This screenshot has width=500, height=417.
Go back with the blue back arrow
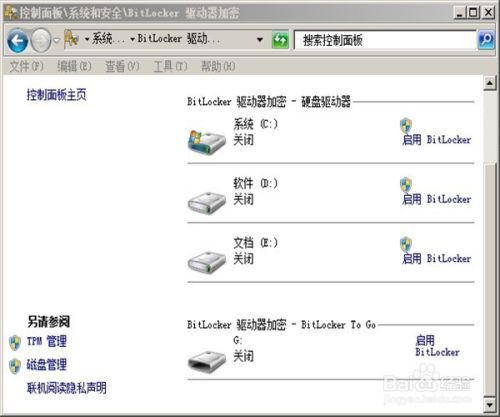click(x=17, y=40)
